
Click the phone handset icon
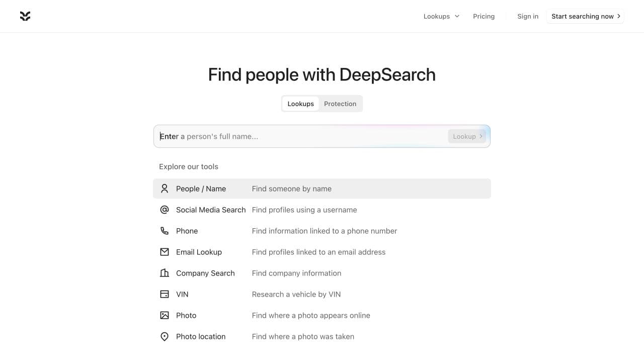pyautogui.click(x=165, y=231)
